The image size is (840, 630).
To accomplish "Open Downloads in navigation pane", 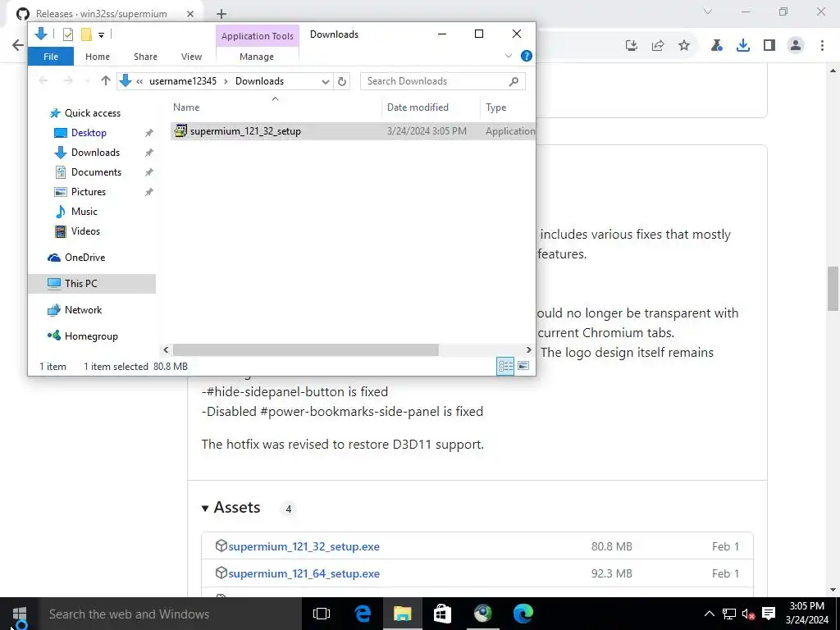I will point(95,153).
